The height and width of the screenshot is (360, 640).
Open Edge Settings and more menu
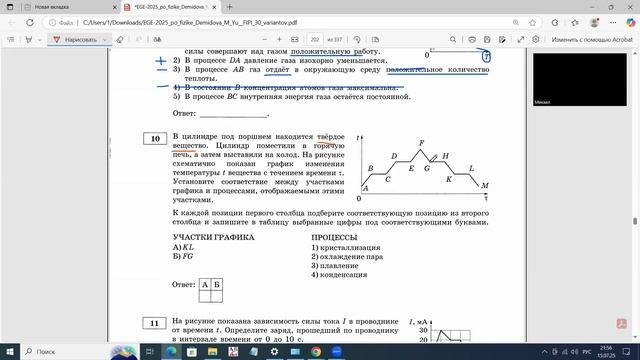pyautogui.click(x=613, y=22)
